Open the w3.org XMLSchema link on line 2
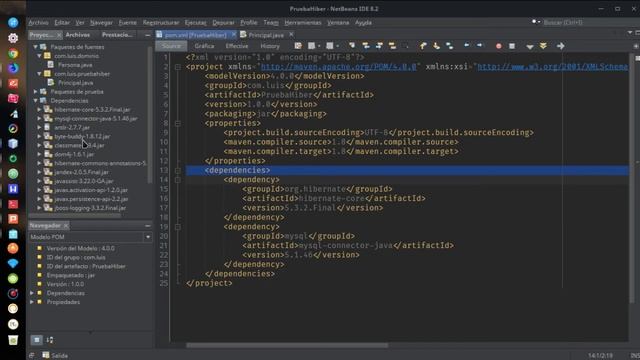This screenshot has width=640, height=360. [552, 67]
